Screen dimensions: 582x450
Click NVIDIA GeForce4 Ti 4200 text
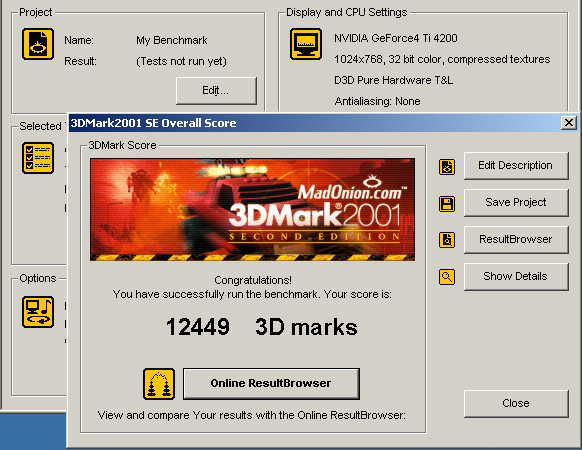pyautogui.click(x=396, y=38)
